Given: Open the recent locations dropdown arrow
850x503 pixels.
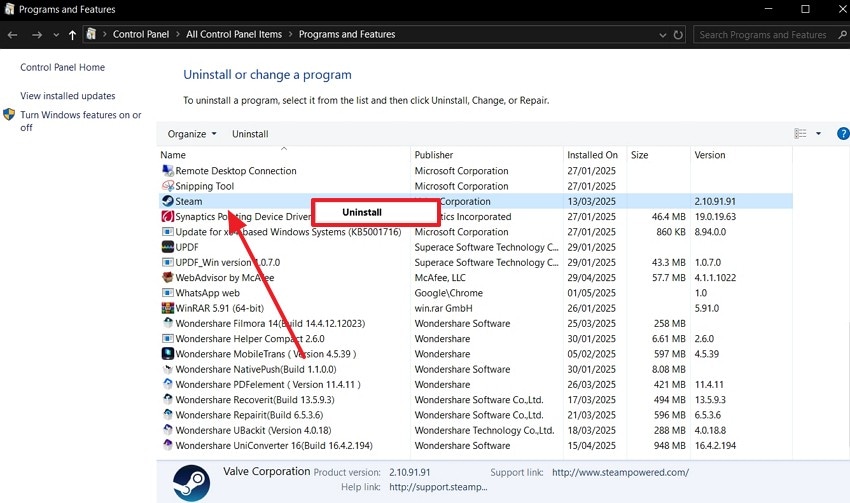Looking at the screenshot, I should pyautogui.click(x=56, y=35).
